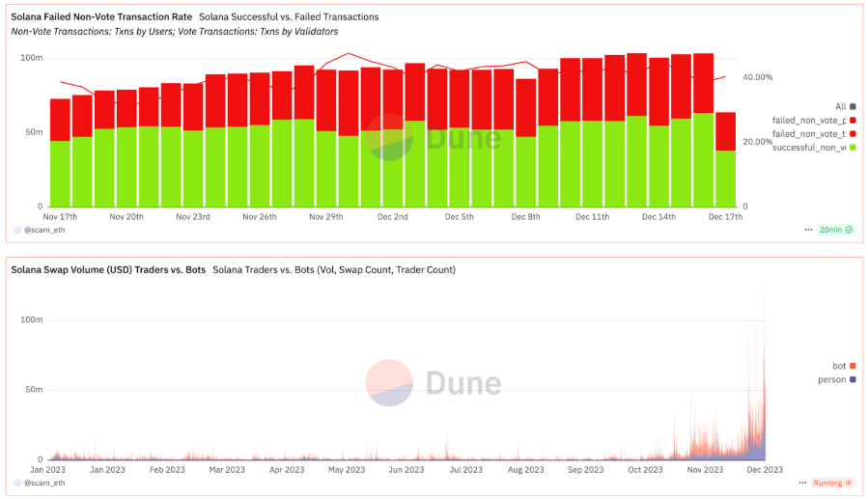Toggle the green successful_non_v legend series

pyautogui.click(x=813, y=148)
